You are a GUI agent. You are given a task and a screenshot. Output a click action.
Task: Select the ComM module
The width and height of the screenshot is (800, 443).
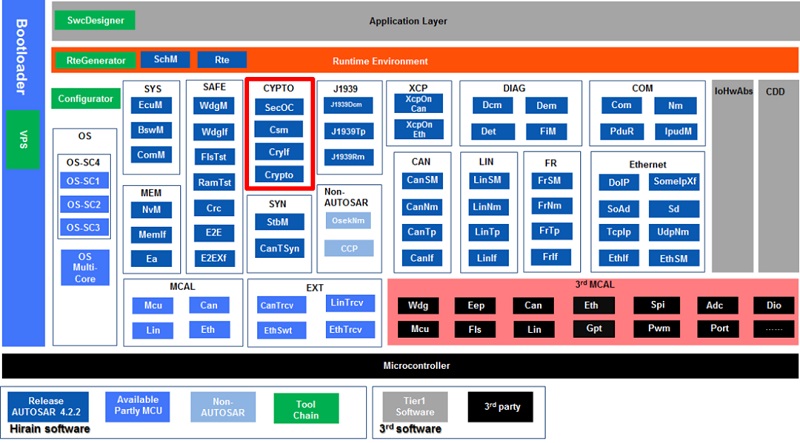click(x=151, y=155)
